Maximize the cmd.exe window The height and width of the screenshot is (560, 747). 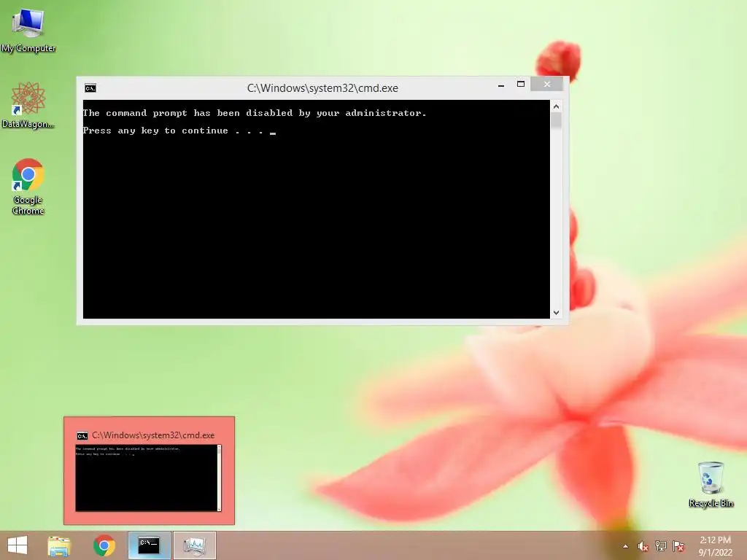point(521,85)
